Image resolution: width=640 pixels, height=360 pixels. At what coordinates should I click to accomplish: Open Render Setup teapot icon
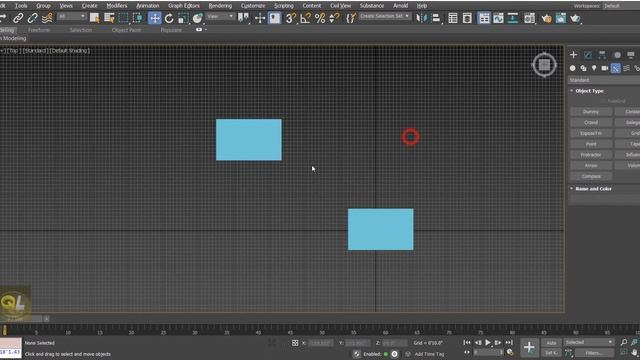click(547, 18)
